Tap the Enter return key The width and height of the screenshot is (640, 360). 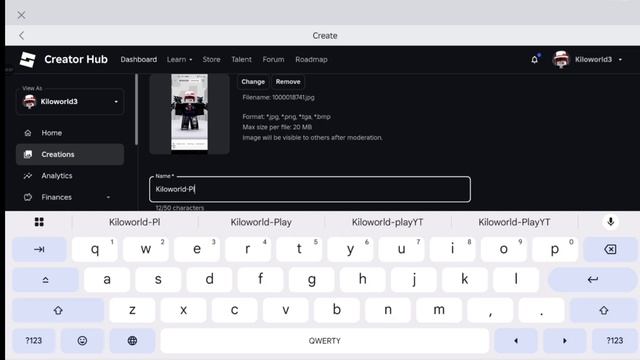tap(592, 280)
